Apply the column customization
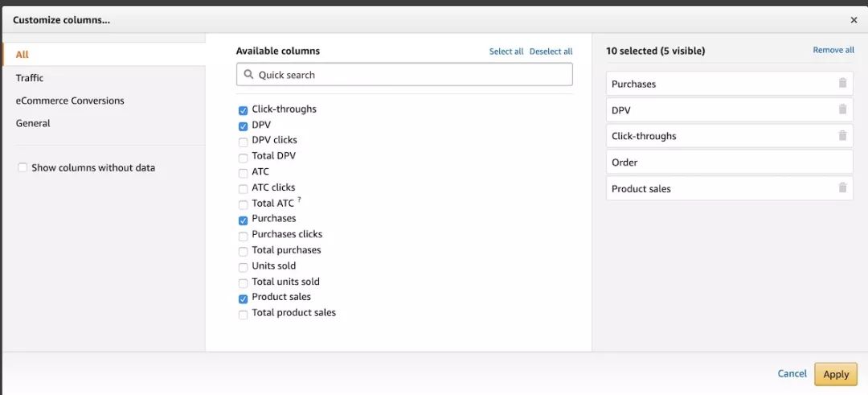Viewport: 868px width, 395px height. 836,374
